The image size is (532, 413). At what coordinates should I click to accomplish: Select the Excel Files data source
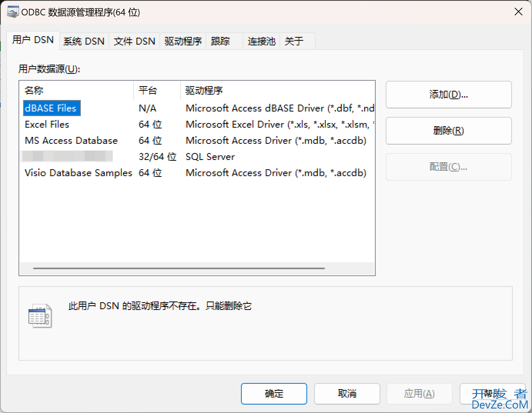pyautogui.click(x=47, y=125)
